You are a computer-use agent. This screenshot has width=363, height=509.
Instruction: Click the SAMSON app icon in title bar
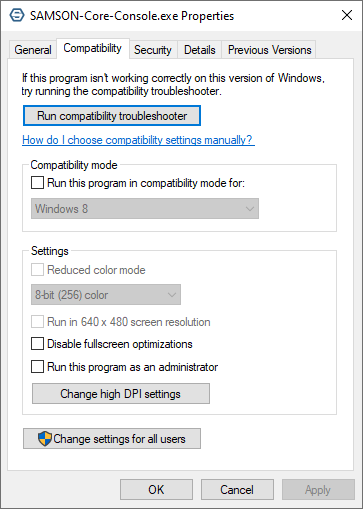pyautogui.click(x=17, y=15)
